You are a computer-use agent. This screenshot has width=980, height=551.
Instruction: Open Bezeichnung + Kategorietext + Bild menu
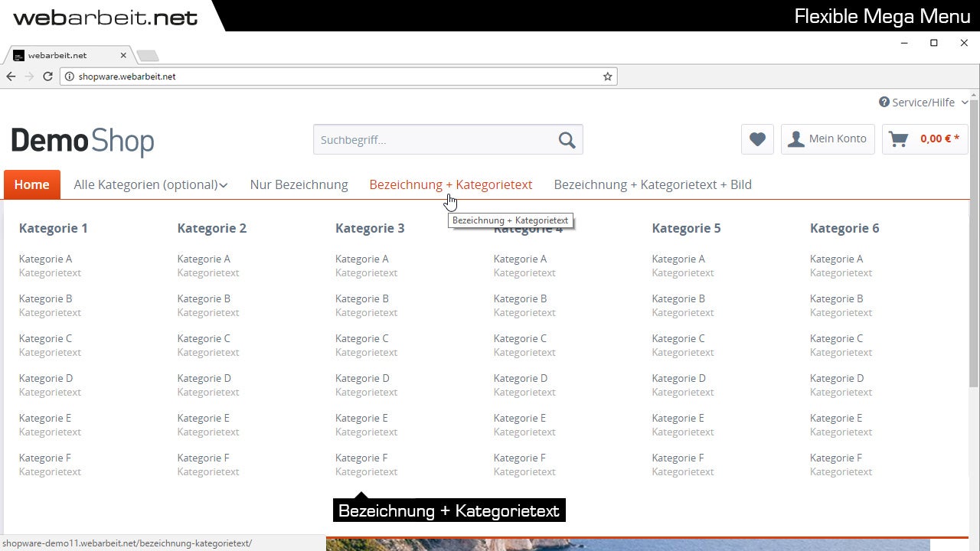(x=653, y=184)
